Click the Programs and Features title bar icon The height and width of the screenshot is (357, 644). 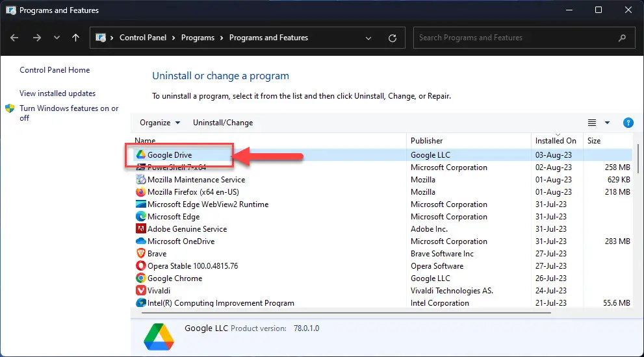tap(11, 10)
